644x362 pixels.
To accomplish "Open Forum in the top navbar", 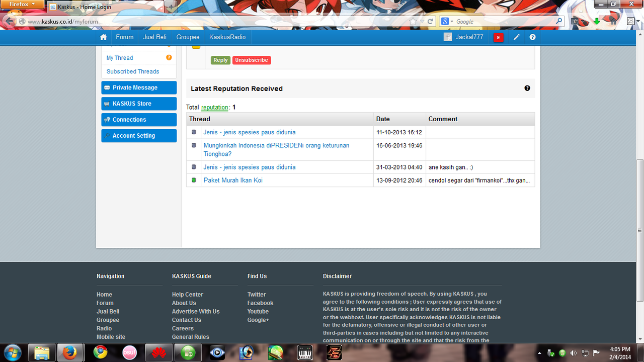I will (x=125, y=37).
